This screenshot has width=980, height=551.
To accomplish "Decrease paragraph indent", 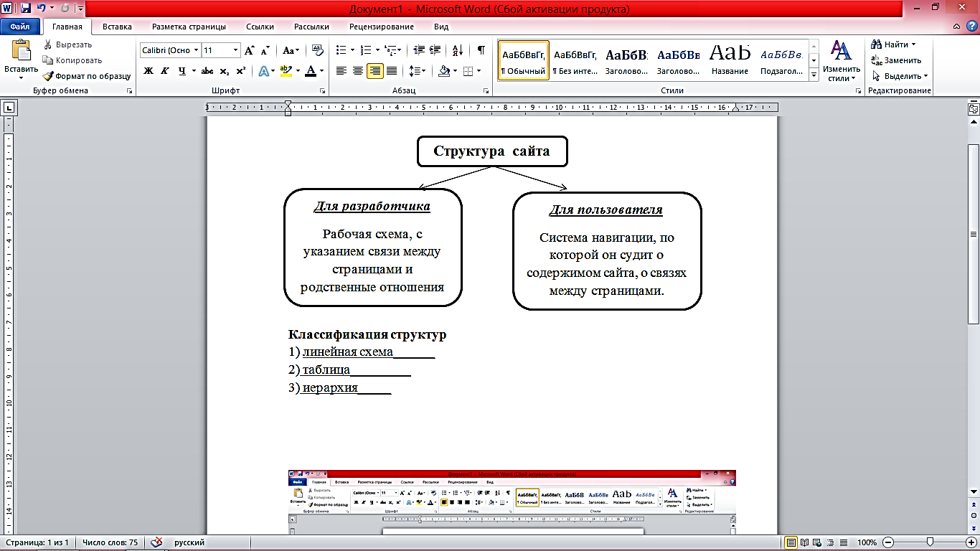I will click(419, 50).
